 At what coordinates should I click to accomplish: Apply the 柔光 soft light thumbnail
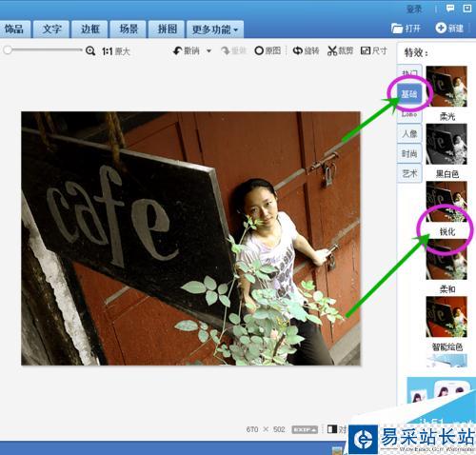(446, 86)
